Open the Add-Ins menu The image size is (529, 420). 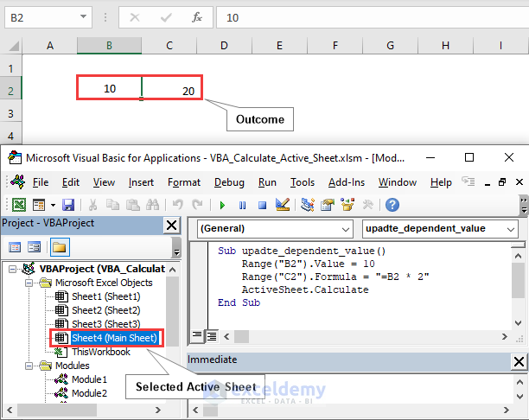[x=347, y=182]
